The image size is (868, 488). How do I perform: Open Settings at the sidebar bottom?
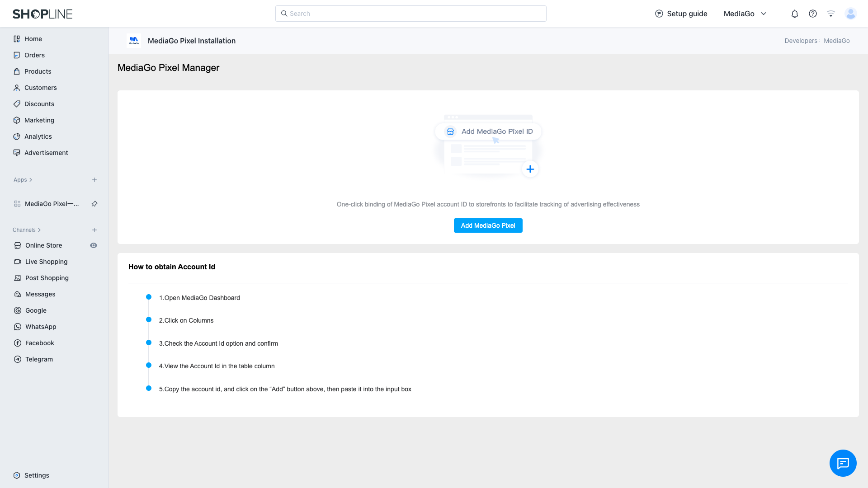tap(36, 475)
